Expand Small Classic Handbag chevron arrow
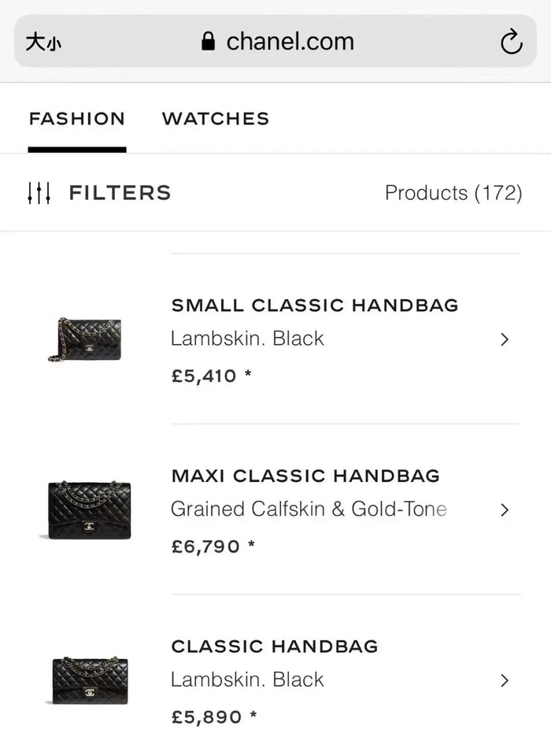The image size is (551, 756). point(505,339)
